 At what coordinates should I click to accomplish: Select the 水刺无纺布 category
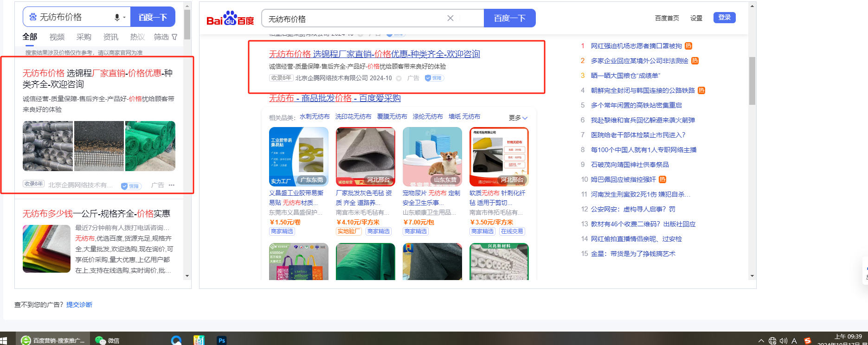[315, 117]
